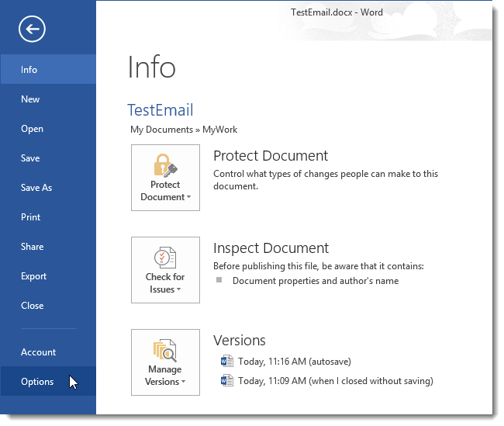Open the New menu item
The image size is (504, 426).
point(30,99)
